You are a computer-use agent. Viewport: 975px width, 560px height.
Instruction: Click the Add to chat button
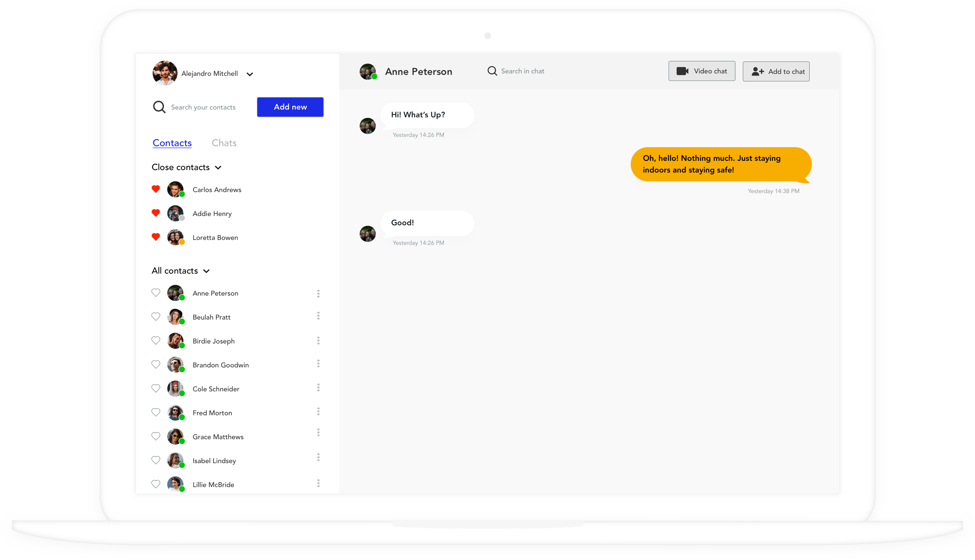(776, 72)
